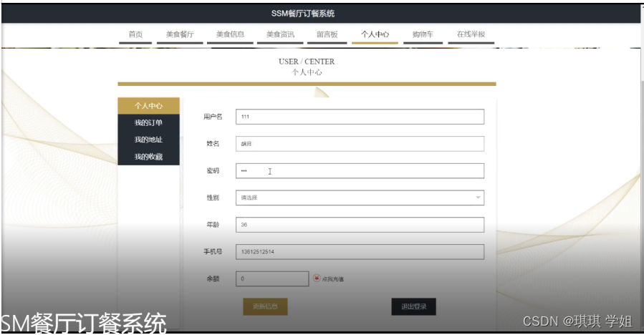Screen dimensions: 644x335
Task: Open the 购物车 tab
Action: tap(423, 34)
